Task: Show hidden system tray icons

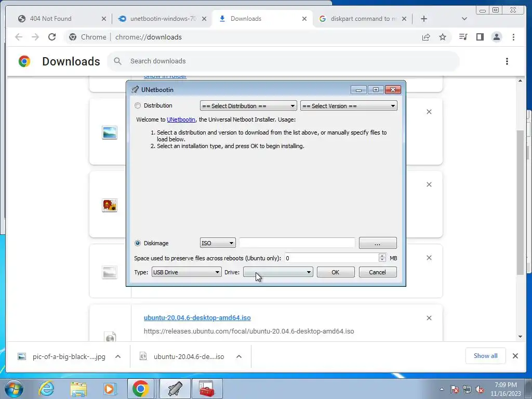Action: point(442,389)
